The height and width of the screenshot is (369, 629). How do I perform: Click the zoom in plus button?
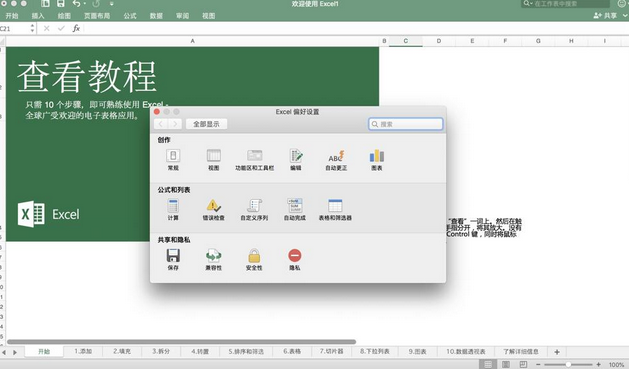click(x=598, y=364)
